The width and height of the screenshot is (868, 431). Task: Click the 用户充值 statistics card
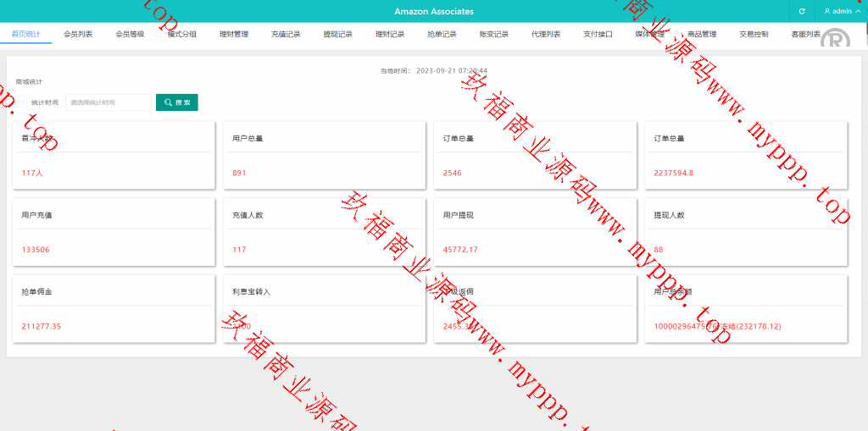click(x=113, y=232)
